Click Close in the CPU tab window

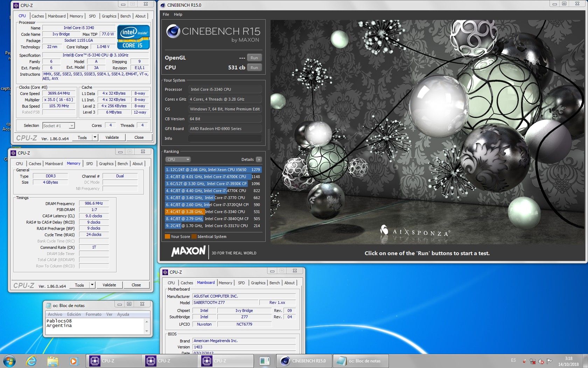[x=139, y=137]
